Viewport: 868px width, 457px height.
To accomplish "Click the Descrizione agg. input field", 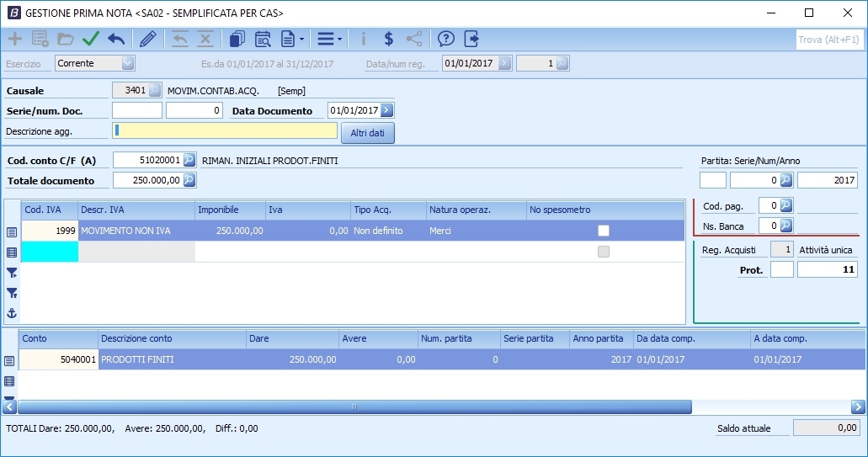I will pyautogui.click(x=225, y=130).
